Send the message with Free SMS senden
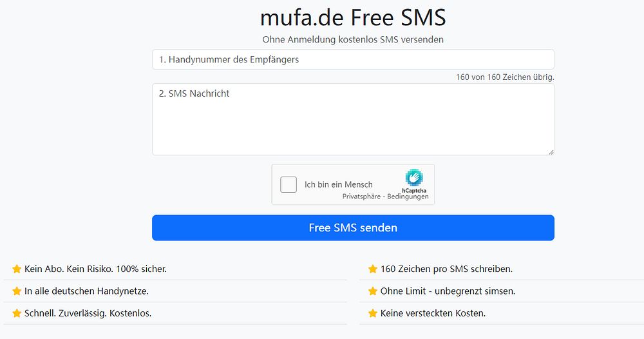Viewport: 644px width, 339px height. 353,228
